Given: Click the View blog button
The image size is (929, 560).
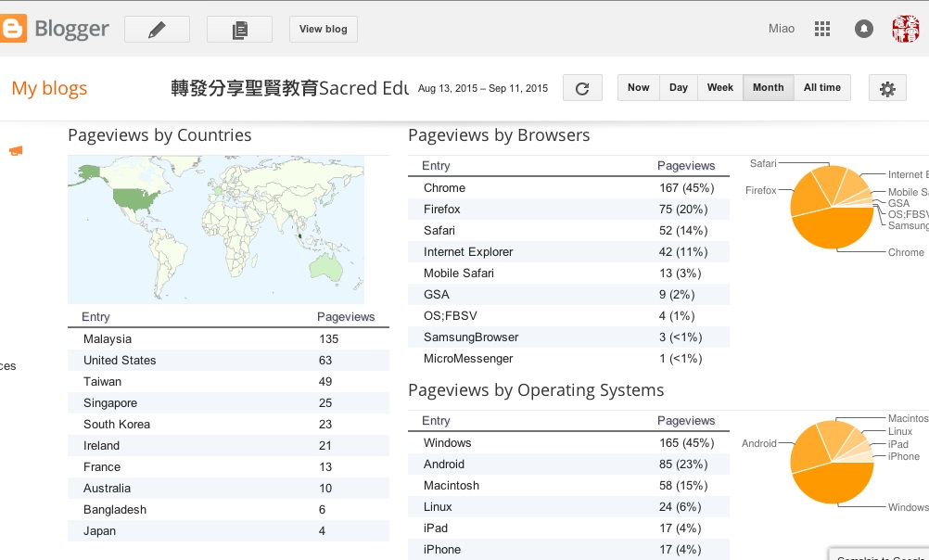Looking at the screenshot, I should tap(324, 29).
